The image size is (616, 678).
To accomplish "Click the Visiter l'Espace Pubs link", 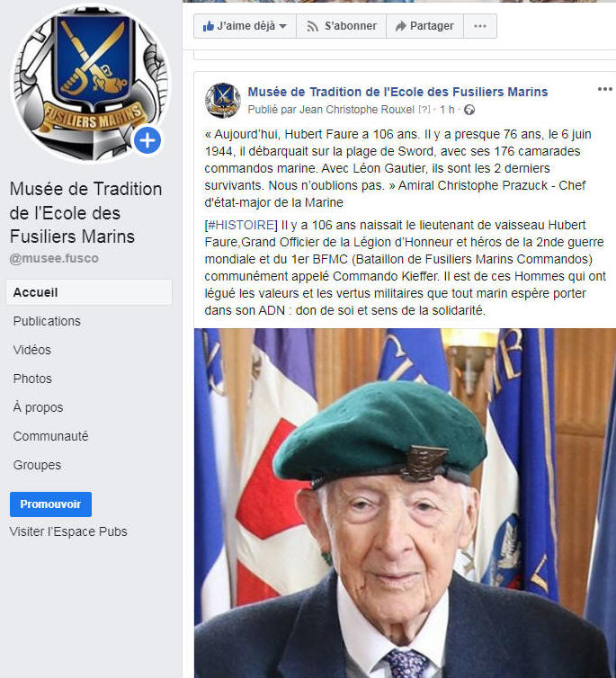I will click(x=68, y=531).
